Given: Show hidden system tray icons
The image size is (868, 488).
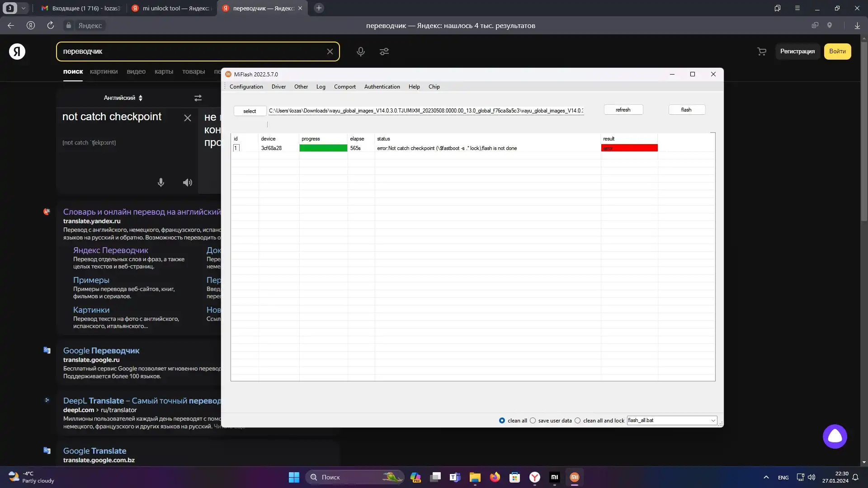Looking at the screenshot, I should click(766, 477).
